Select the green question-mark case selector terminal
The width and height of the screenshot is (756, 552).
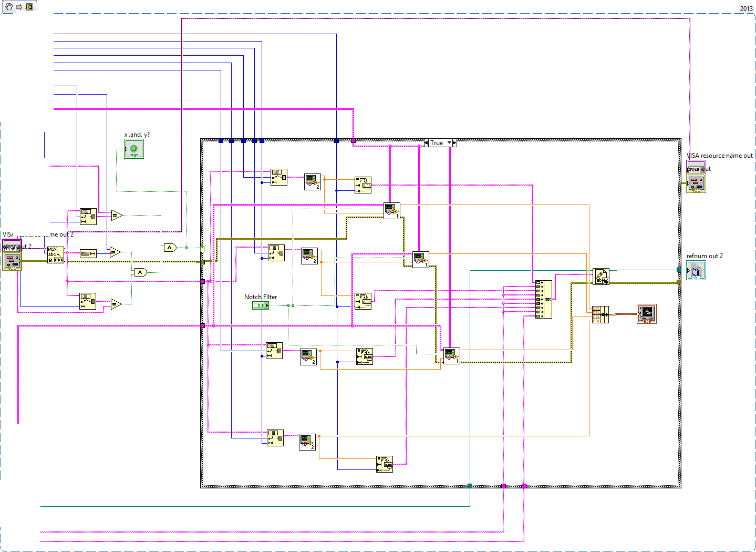pos(202,248)
